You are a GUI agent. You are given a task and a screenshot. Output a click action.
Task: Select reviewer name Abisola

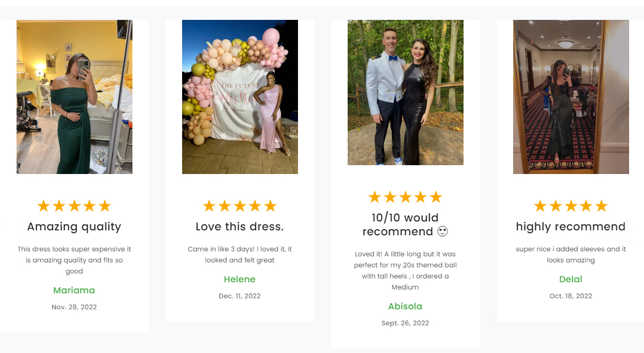406,306
